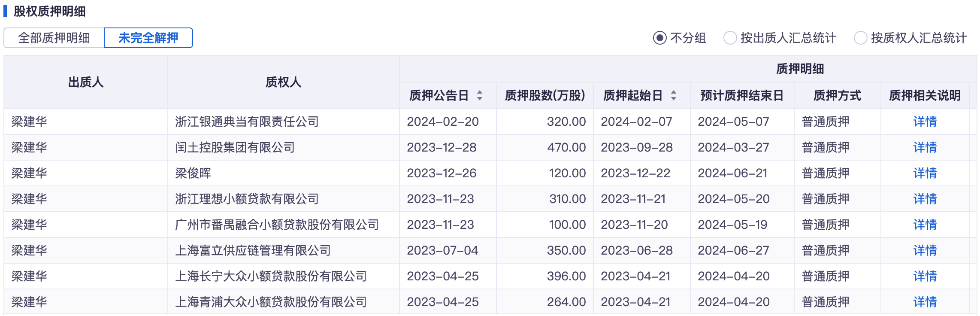Image resolution: width=980 pixels, height=316 pixels.
Task: Select the 不分组 radio option
Action: tap(660, 38)
